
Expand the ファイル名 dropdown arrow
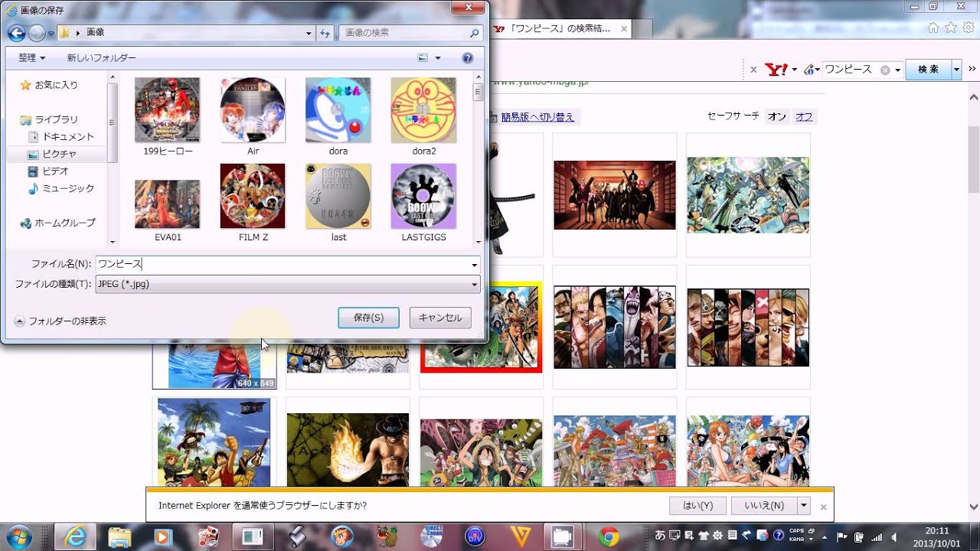475,265
